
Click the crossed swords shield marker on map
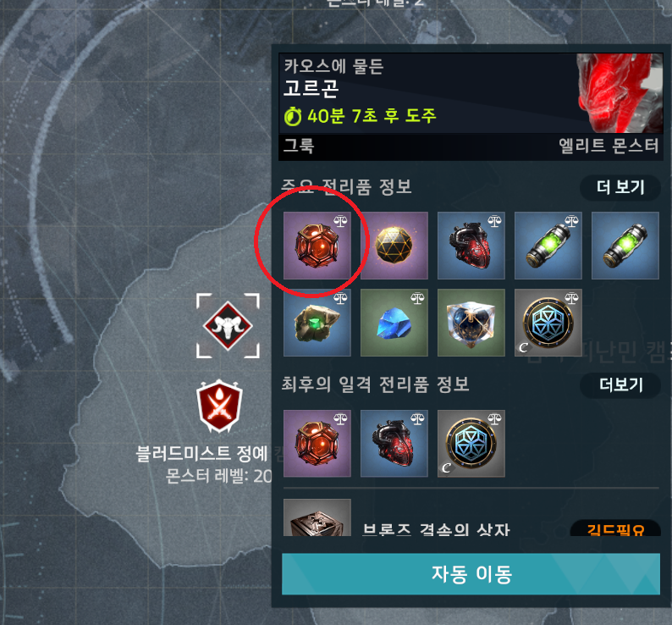click(x=219, y=406)
